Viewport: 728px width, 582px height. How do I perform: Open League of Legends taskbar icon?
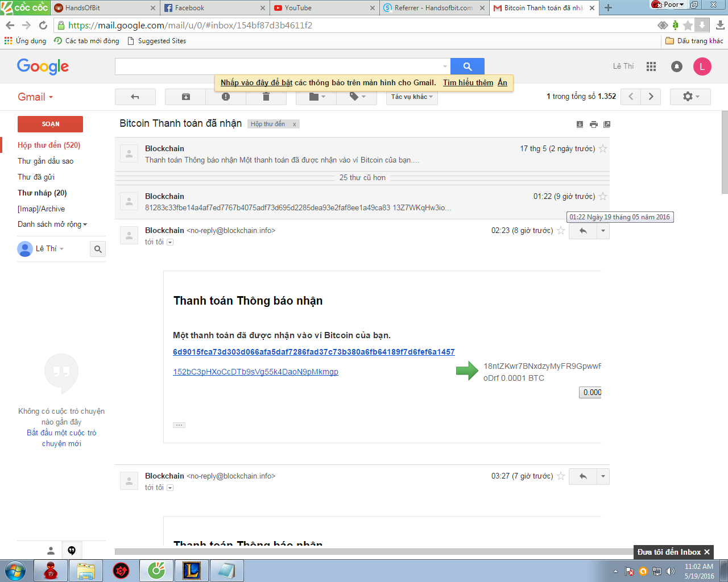191,571
